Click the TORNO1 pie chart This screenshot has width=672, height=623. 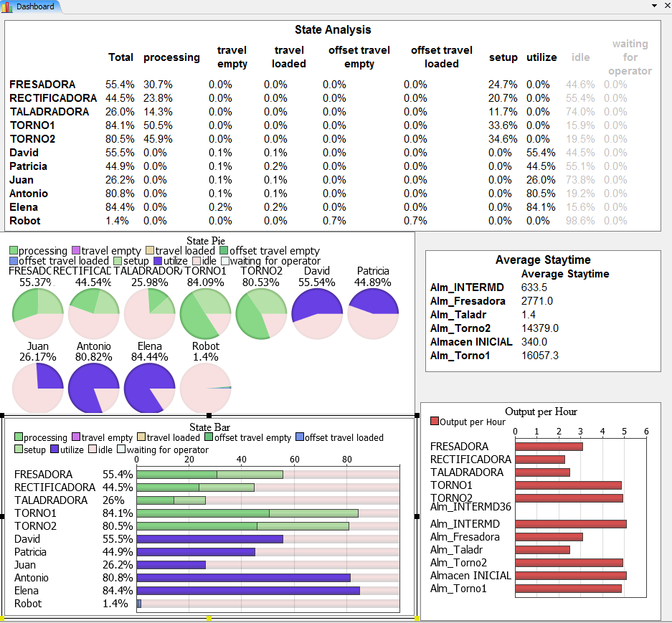[x=204, y=315]
